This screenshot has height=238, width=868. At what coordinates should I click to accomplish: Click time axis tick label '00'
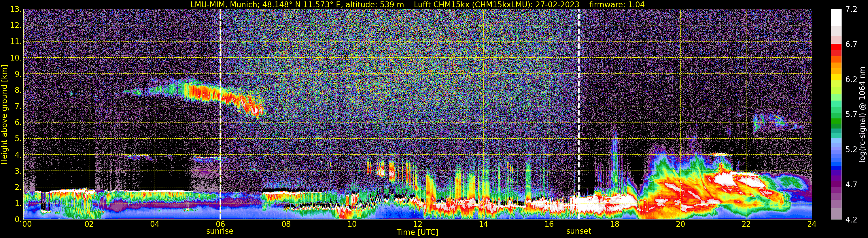pos(27,224)
